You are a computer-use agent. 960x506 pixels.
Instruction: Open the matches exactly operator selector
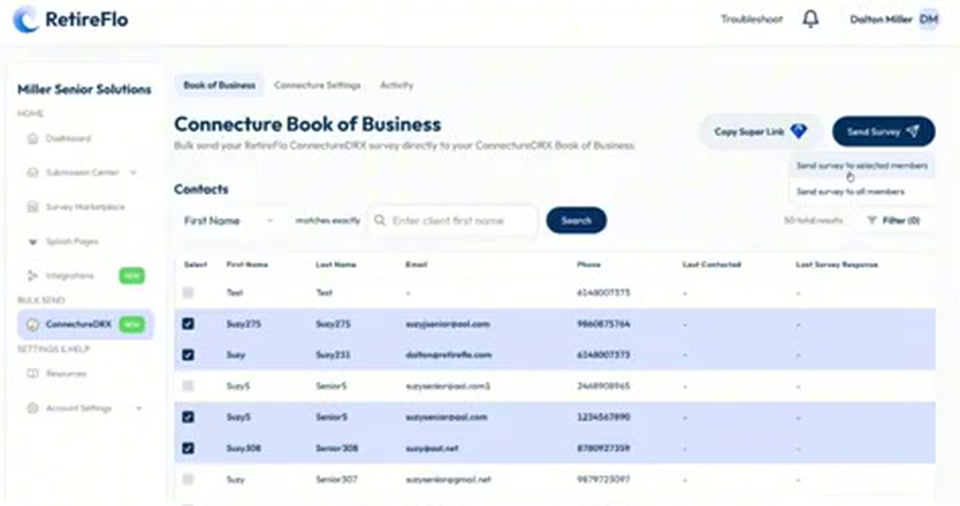(x=328, y=221)
